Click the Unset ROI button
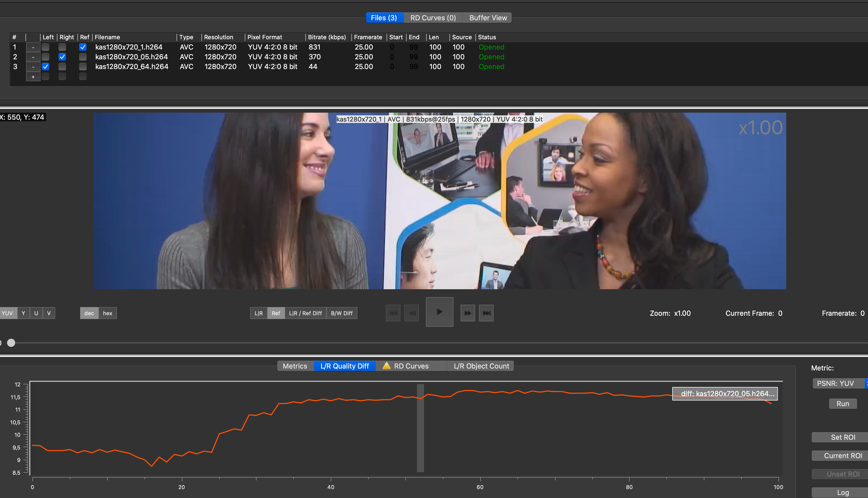 click(x=840, y=474)
